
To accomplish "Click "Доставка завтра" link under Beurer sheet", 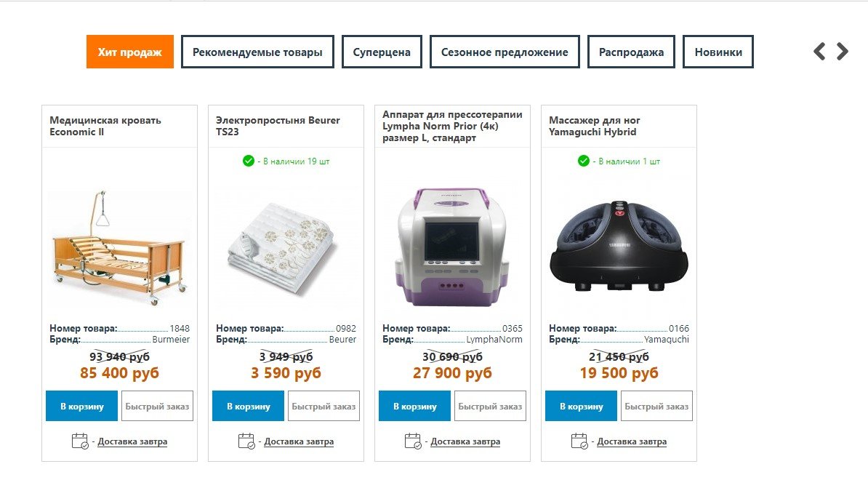I will click(x=299, y=441).
